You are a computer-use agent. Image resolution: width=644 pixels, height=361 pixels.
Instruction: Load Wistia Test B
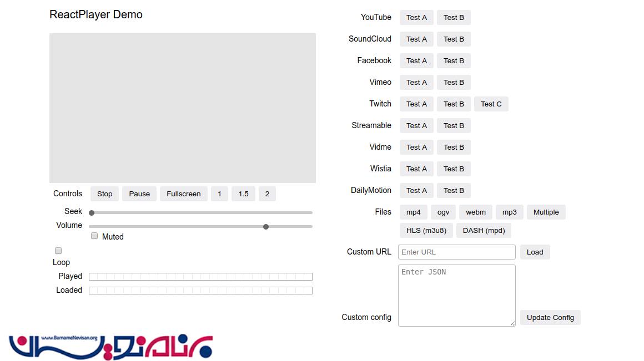point(454,169)
